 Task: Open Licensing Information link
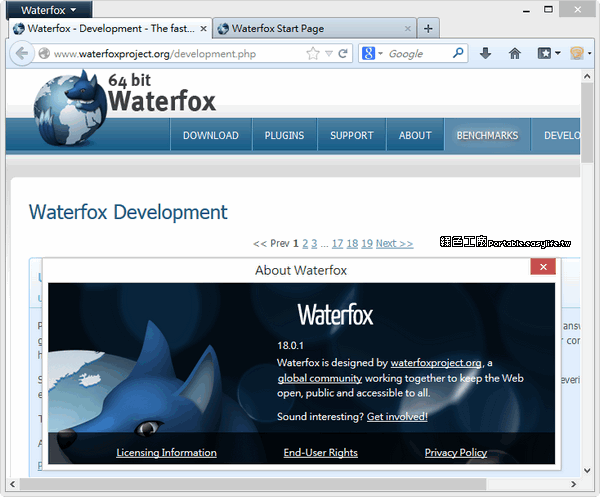[166, 453]
